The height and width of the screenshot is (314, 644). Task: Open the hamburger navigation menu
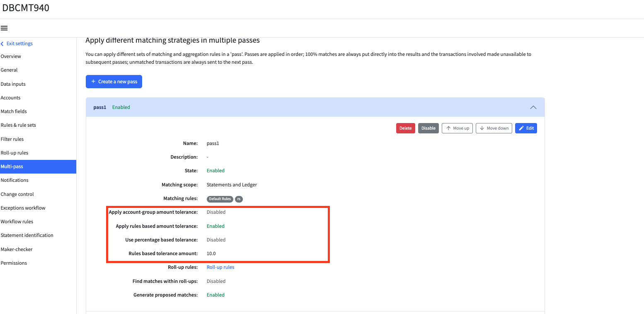click(x=4, y=28)
